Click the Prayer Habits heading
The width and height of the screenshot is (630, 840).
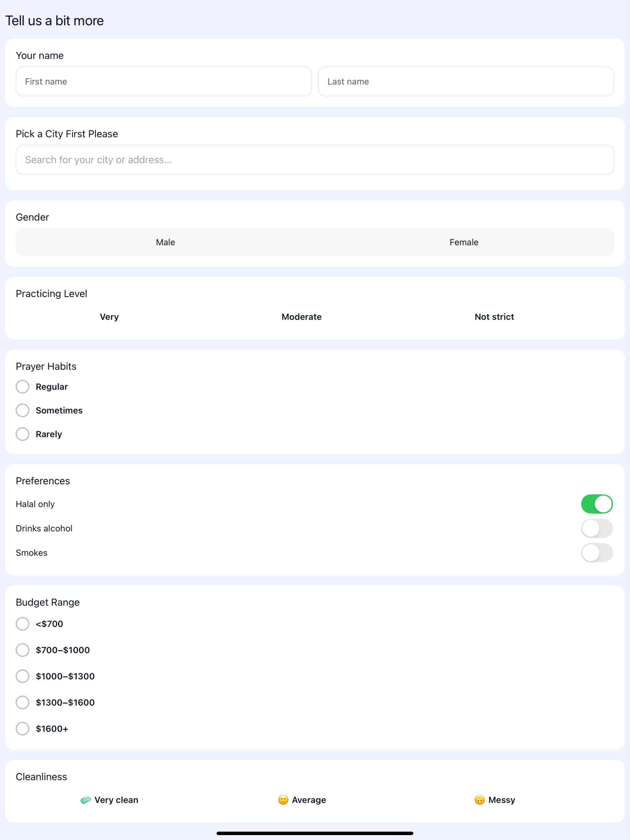(46, 366)
